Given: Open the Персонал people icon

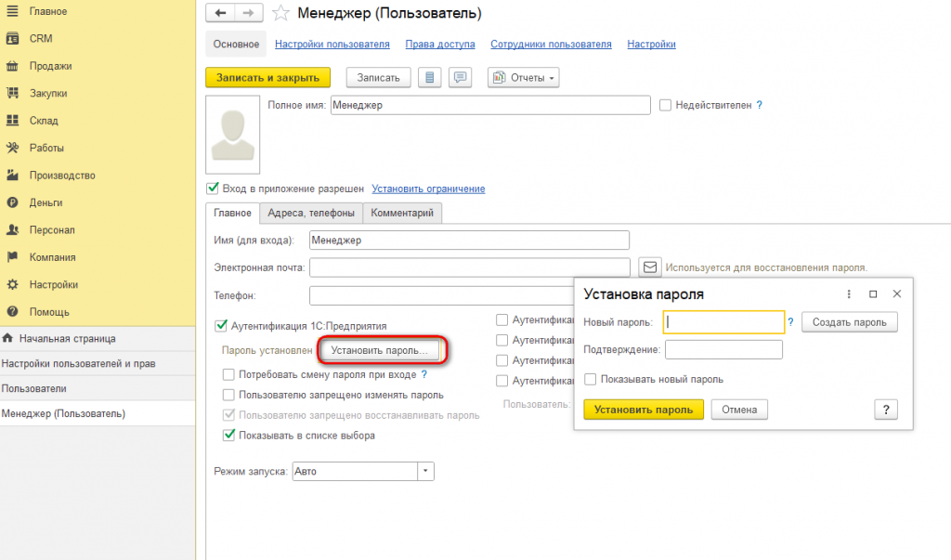Looking at the screenshot, I should click(12, 229).
